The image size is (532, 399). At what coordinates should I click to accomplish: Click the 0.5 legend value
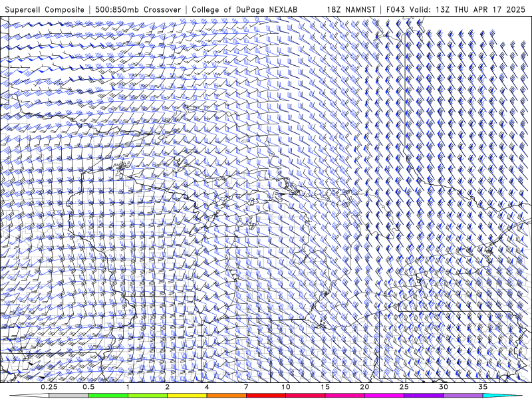pos(88,387)
